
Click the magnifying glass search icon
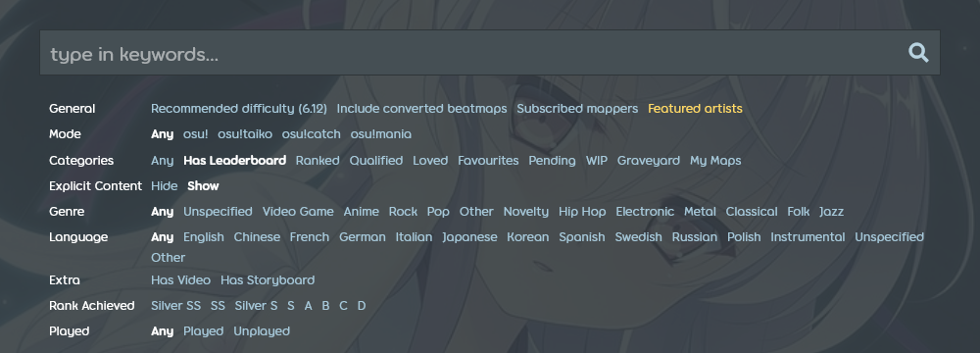pyautogui.click(x=918, y=53)
